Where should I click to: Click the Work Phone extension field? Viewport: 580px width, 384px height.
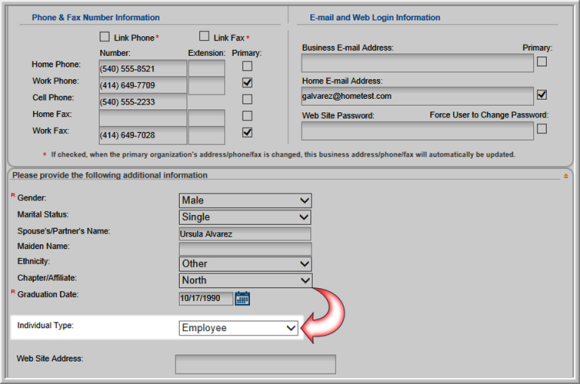[x=206, y=85]
